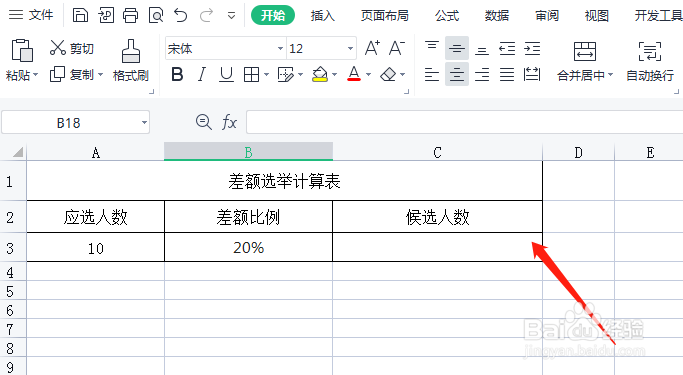Viewport: 683px width, 375px height.
Task: Click the fx insert function icon
Action: click(x=229, y=122)
